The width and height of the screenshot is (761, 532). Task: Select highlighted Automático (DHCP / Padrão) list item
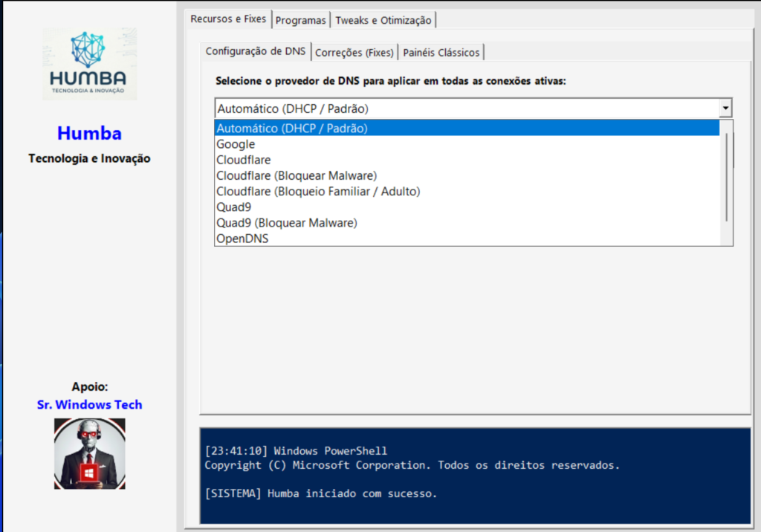coord(292,128)
